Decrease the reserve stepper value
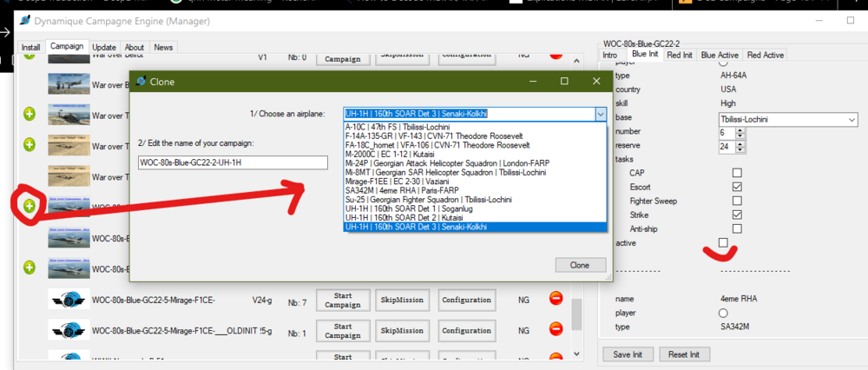 pyautogui.click(x=740, y=149)
